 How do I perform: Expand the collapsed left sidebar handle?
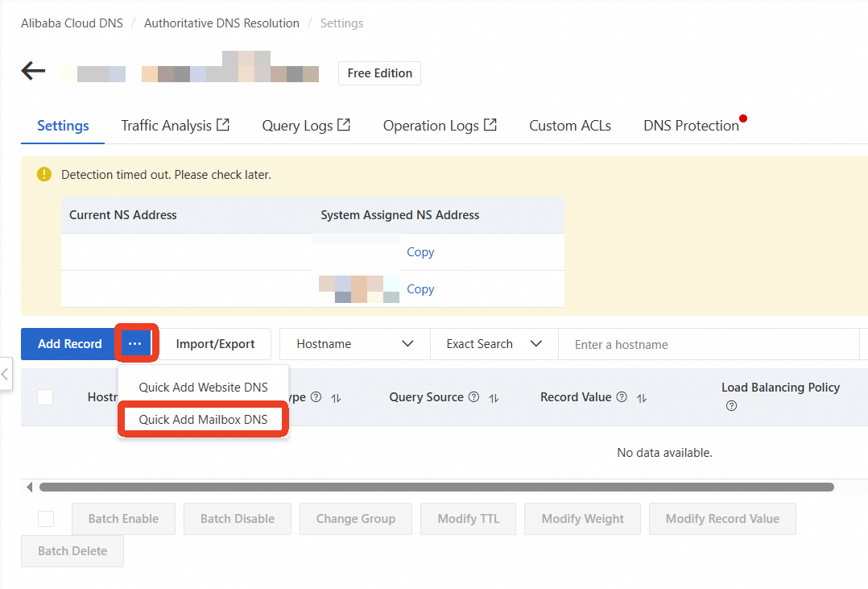pyautogui.click(x=5, y=375)
